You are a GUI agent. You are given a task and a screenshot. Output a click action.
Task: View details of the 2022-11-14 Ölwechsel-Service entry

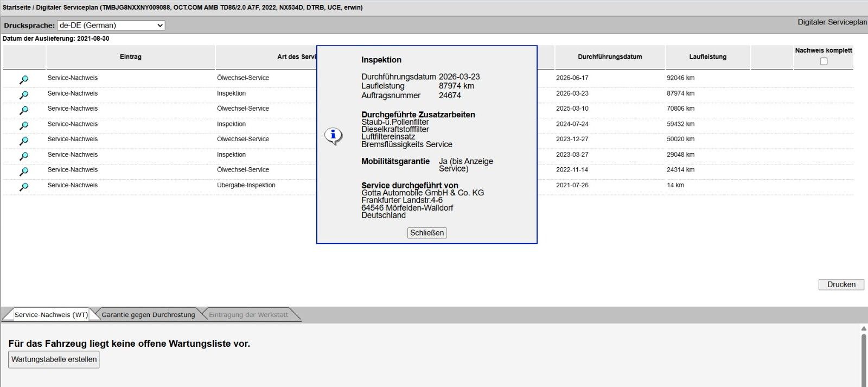[x=24, y=172]
